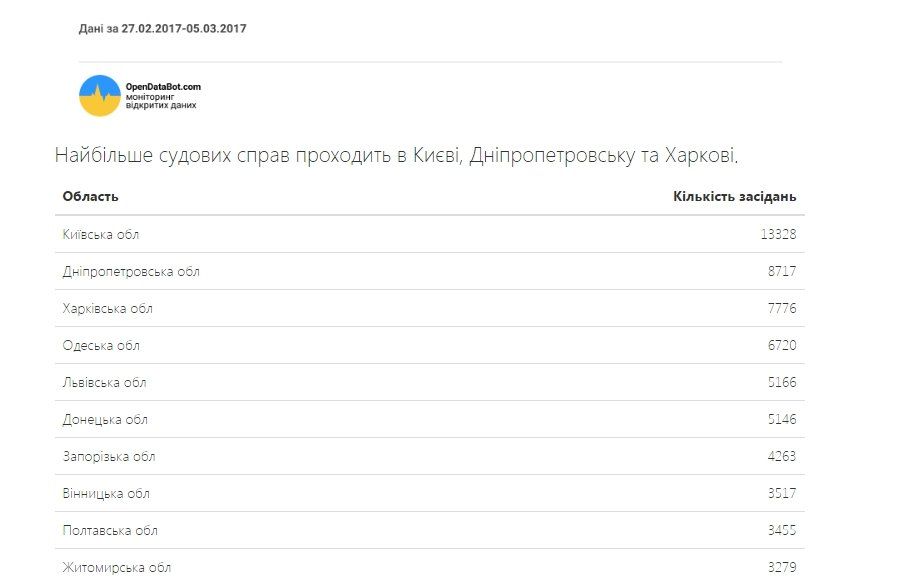This screenshot has width=915, height=583.
Task: Click the 'Область' column header
Action: (91, 196)
